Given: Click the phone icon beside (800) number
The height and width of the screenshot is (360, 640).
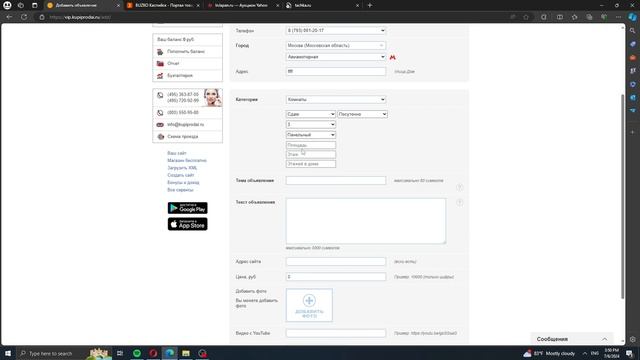Looking at the screenshot, I should [x=160, y=113].
